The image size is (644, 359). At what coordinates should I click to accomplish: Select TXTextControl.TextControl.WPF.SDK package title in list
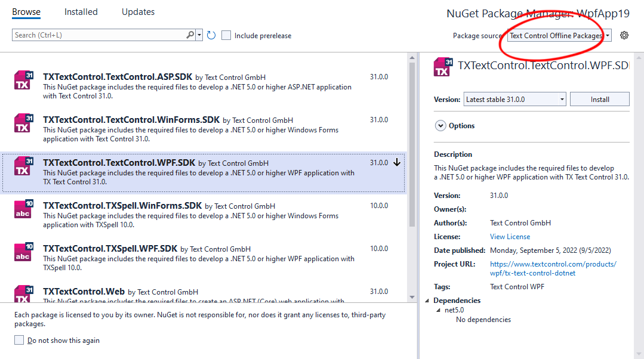119,162
